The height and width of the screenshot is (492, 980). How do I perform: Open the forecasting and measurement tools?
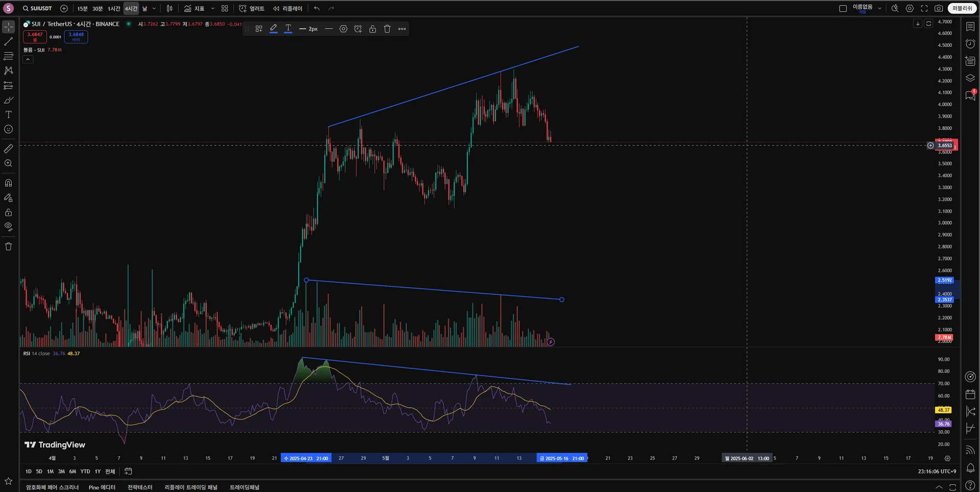click(9, 85)
